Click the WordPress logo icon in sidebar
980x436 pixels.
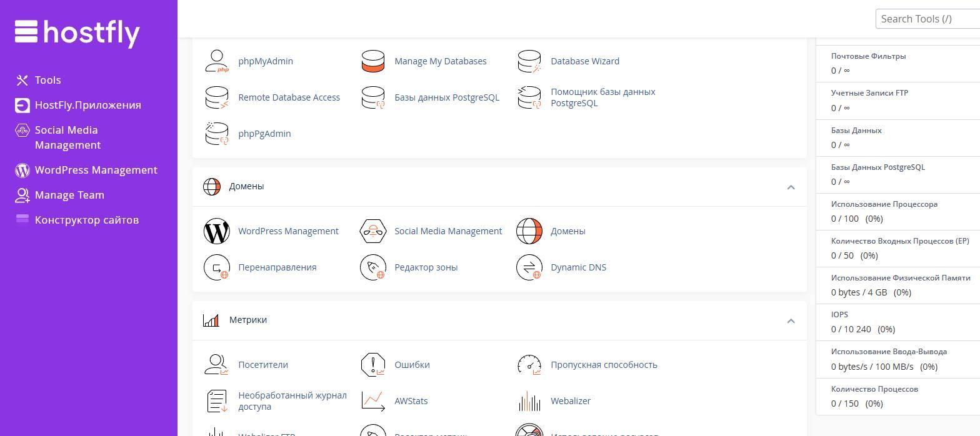[22, 170]
